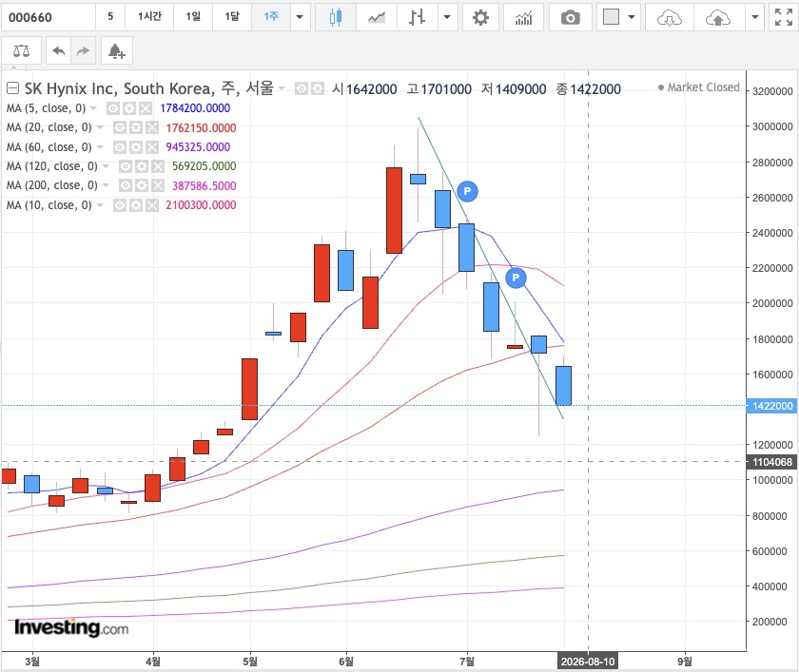Remove the MA (10, close, 0) indicator
The image size is (799, 672).
coord(152,205)
